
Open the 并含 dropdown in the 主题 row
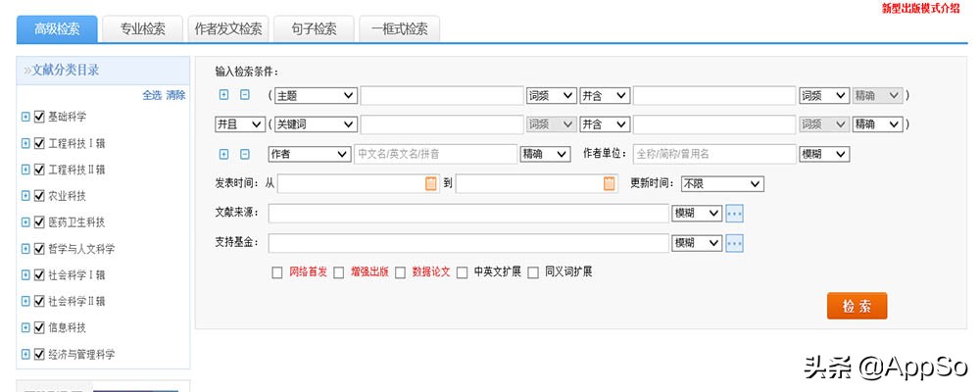(605, 96)
